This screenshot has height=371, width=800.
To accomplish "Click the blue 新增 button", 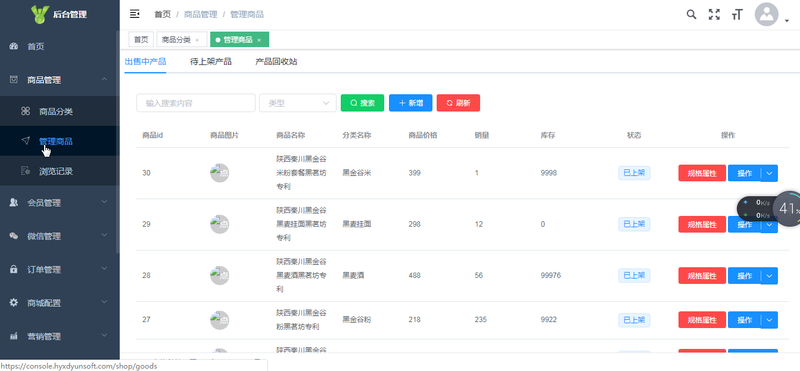I will tap(410, 103).
